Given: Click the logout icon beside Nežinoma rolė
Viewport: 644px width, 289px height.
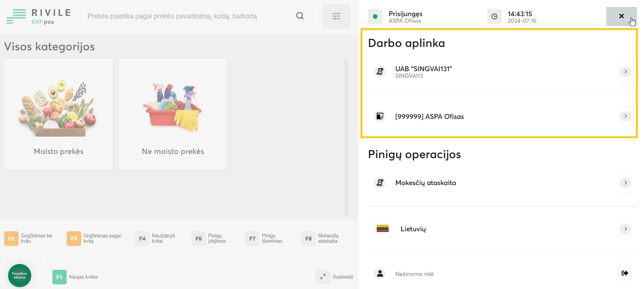Looking at the screenshot, I should 625,273.
